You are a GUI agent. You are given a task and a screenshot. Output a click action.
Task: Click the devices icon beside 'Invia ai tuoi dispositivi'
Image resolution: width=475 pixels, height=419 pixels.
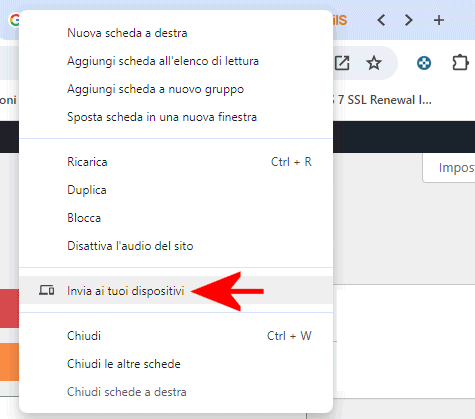pyautogui.click(x=46, y=290)
